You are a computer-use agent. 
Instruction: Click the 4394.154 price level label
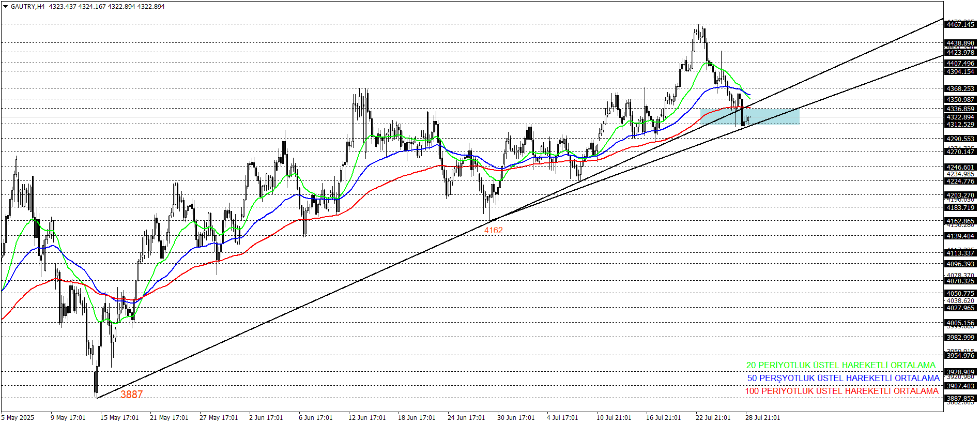pos(960,72)
